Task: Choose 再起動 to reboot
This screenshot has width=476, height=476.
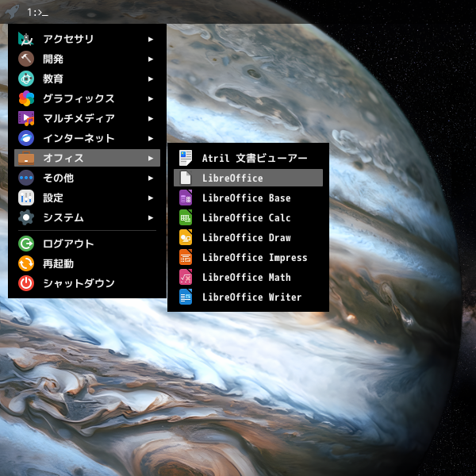Action: 87,263
